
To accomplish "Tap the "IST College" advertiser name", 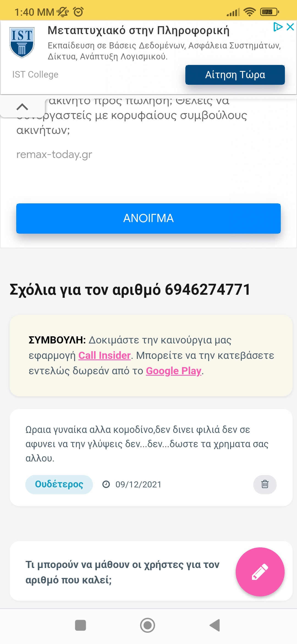I will click(35, 75).
